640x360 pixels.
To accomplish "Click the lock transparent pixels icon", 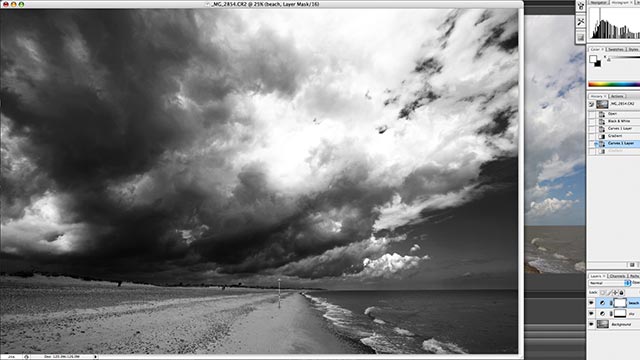I will pos(602,293).
